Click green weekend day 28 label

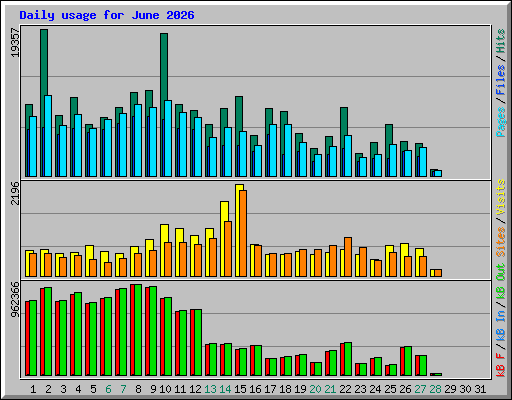[435, 389]
